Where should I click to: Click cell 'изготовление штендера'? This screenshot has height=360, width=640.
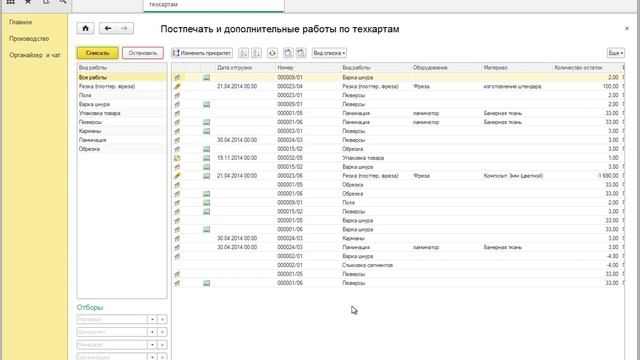tap(512, 86)
